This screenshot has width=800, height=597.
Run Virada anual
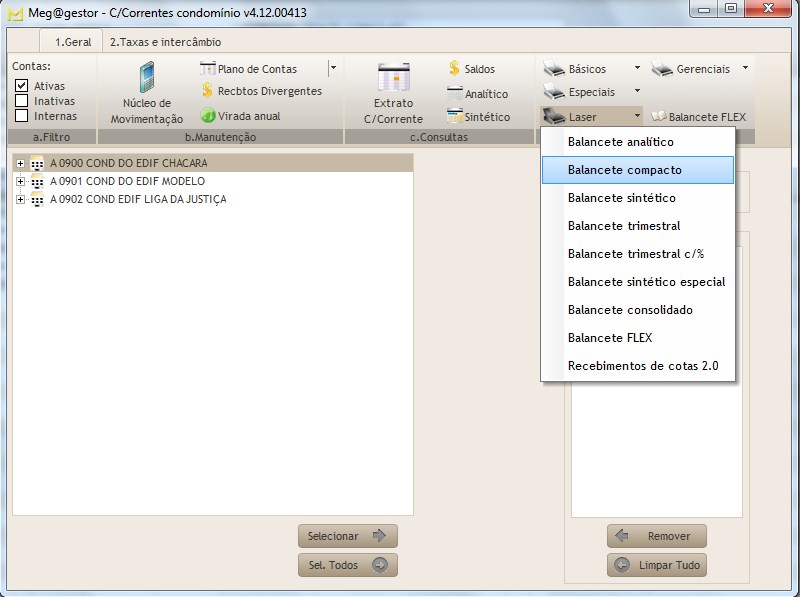[208, 116]
